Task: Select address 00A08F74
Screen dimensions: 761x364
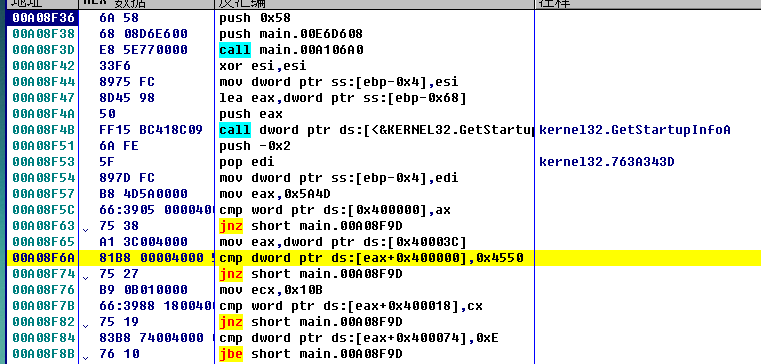Action: 44,274
